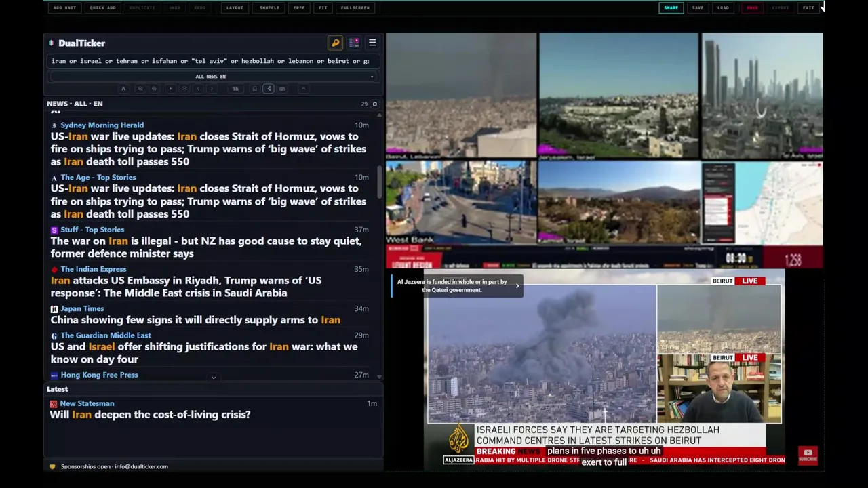Click the red button left of EXPORT
This screenshot has height=488, width=868.
point(752,8)
